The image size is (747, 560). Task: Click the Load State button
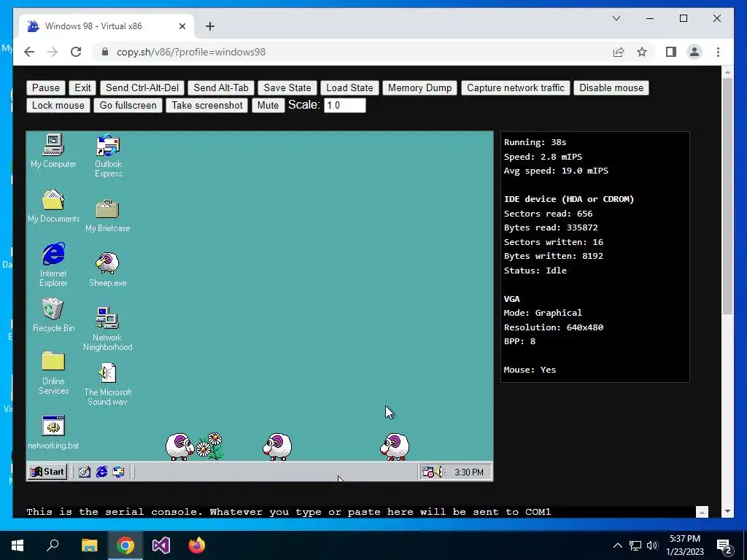tap(349, 87)
